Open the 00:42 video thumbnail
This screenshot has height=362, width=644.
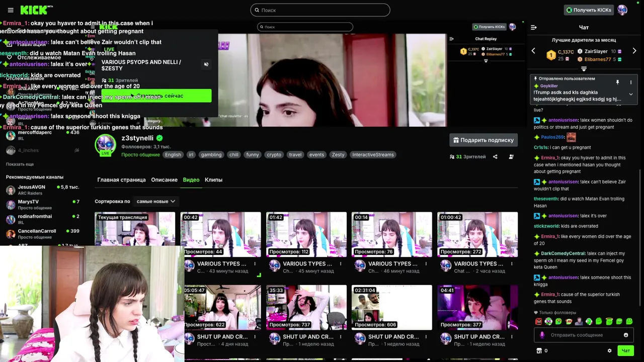[221, 234]
